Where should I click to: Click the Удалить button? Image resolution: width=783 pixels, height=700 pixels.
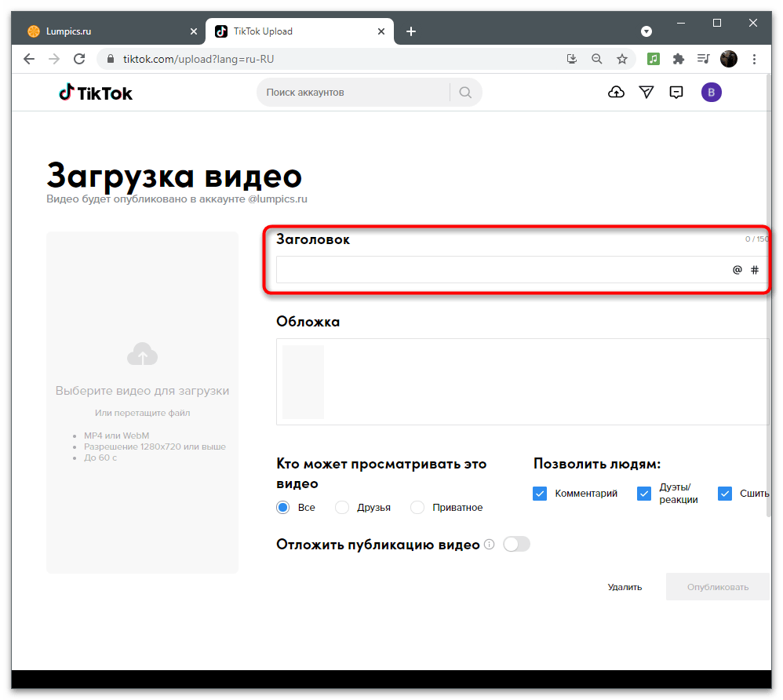(x=625, y=586)
